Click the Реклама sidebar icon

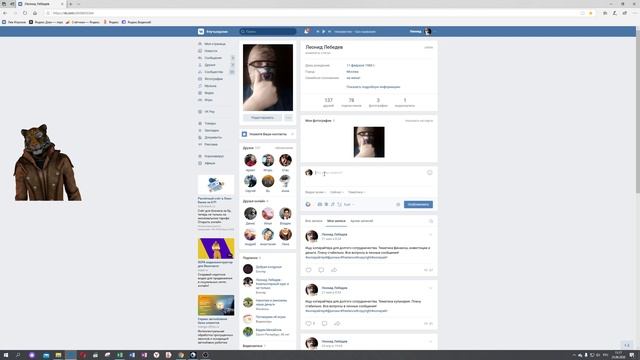(x=200, y=144)
